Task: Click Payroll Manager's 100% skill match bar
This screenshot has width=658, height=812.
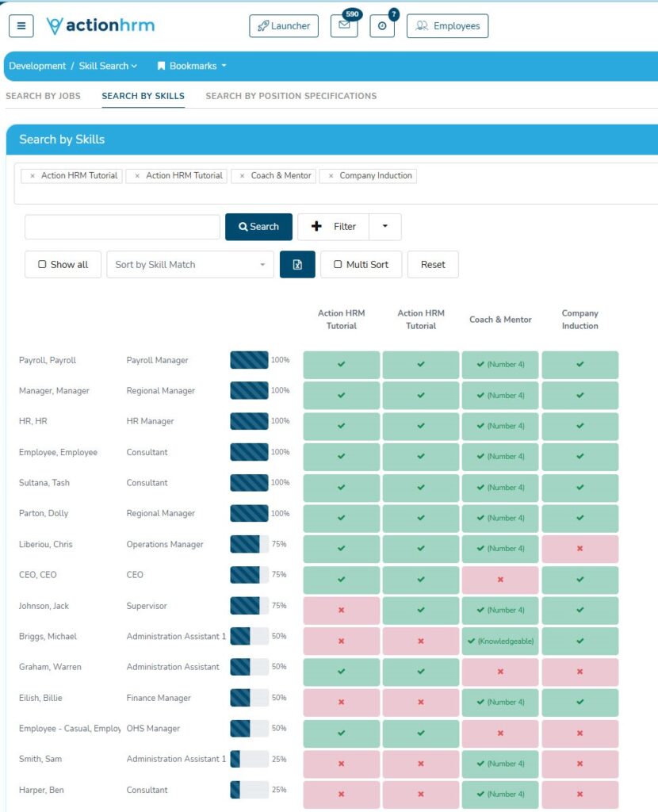Action: point(249,360)
